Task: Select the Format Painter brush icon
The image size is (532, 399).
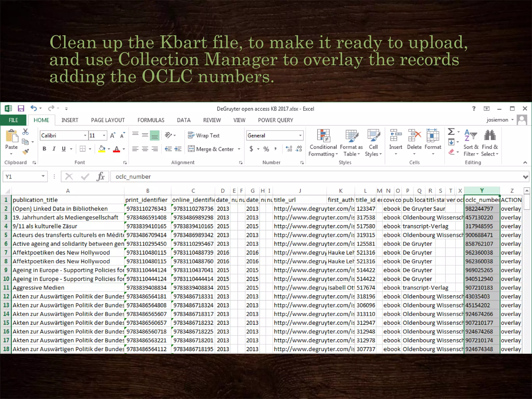Action: point(25,152)
